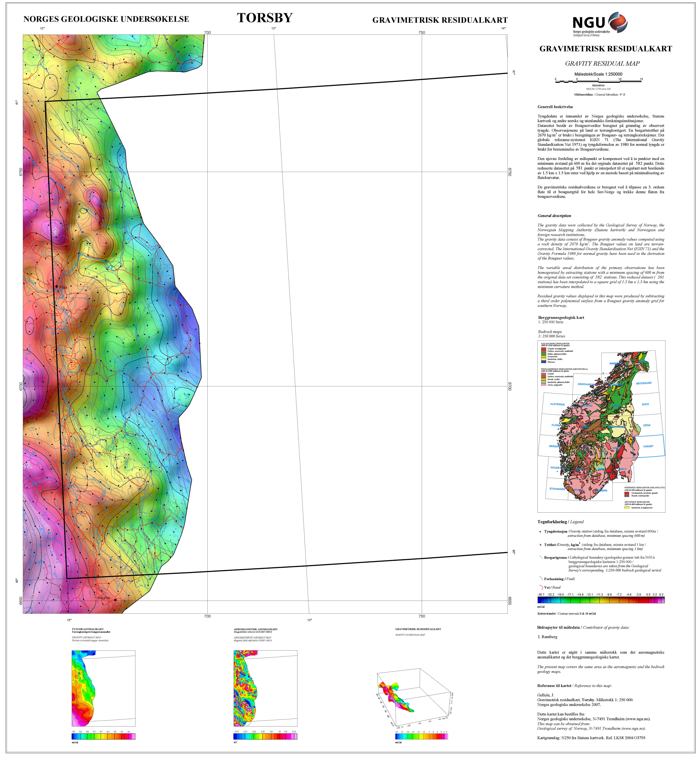Image resolution: width=700 pixels, height=759 pixels.
Task: Click the KALEDONSKE BERGARTER legend heading
Action: pyautogui.click(x=555, y=344)
